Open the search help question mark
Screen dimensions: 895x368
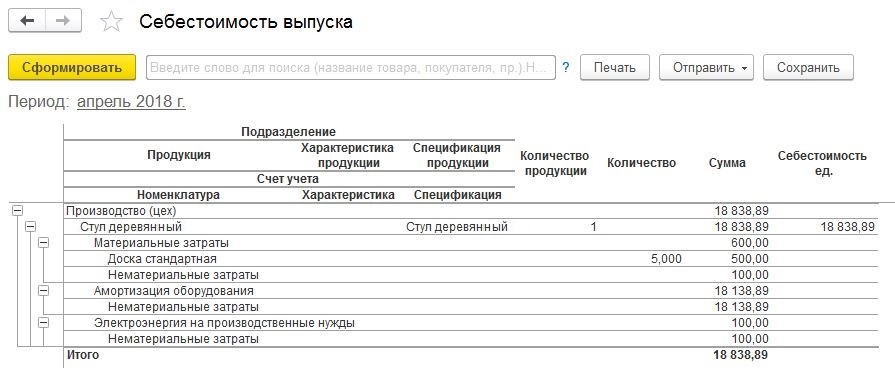(566, 67)
